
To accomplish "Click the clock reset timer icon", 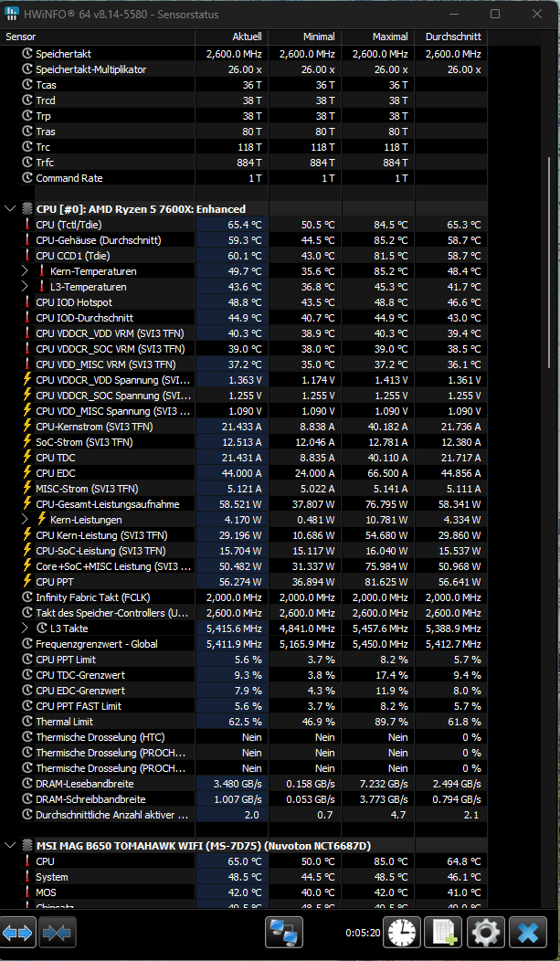I will [401, 933].
